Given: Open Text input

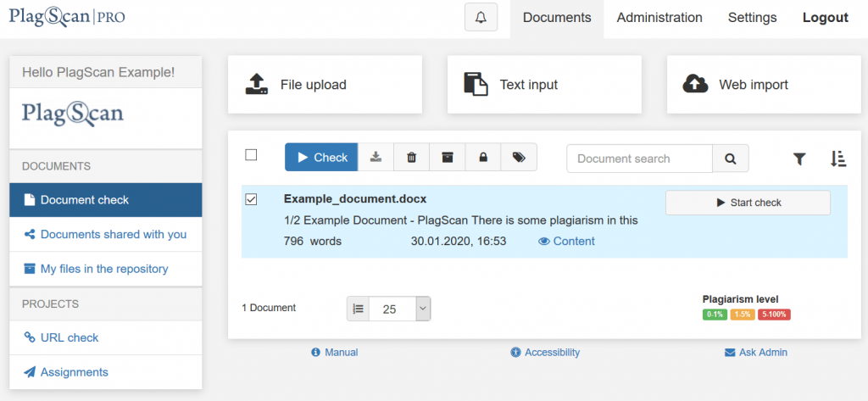Looking at the screenshot, I should click(544, 84).
